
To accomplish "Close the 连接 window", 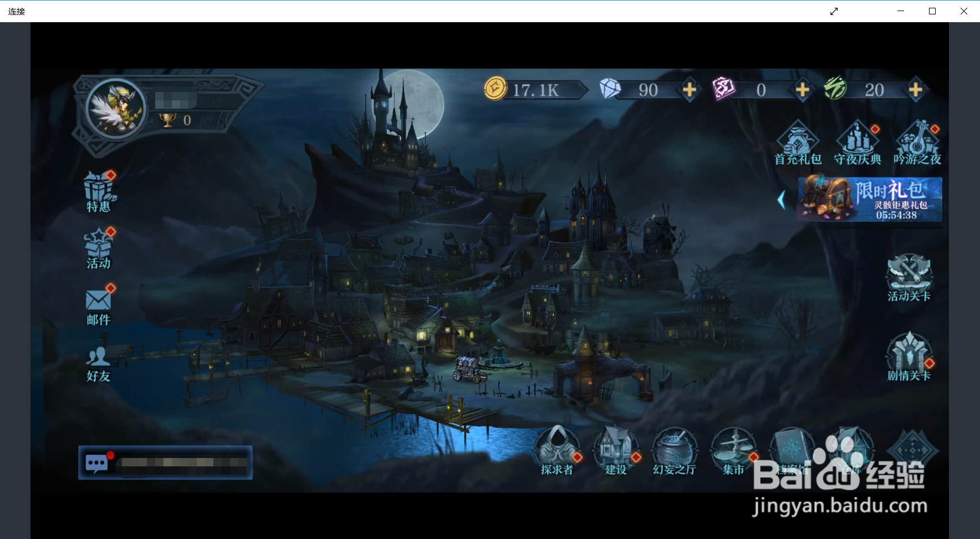I will coord(964,11).
